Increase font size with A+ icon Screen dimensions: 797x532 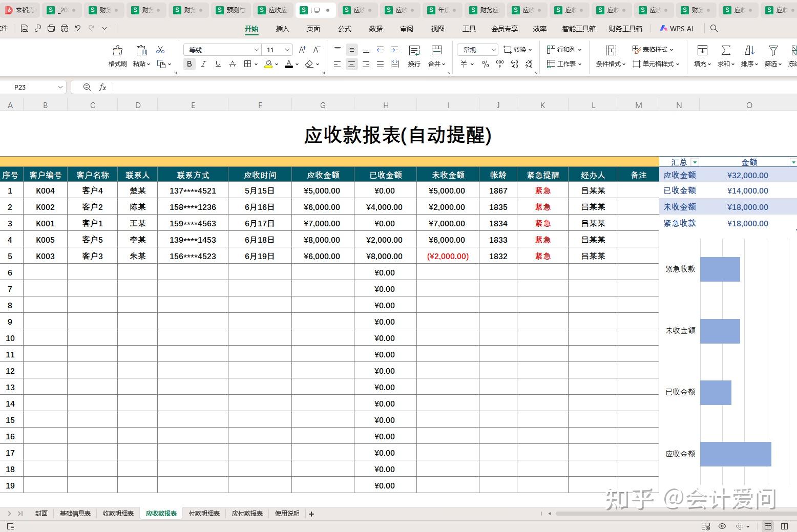tap(302, 50)
